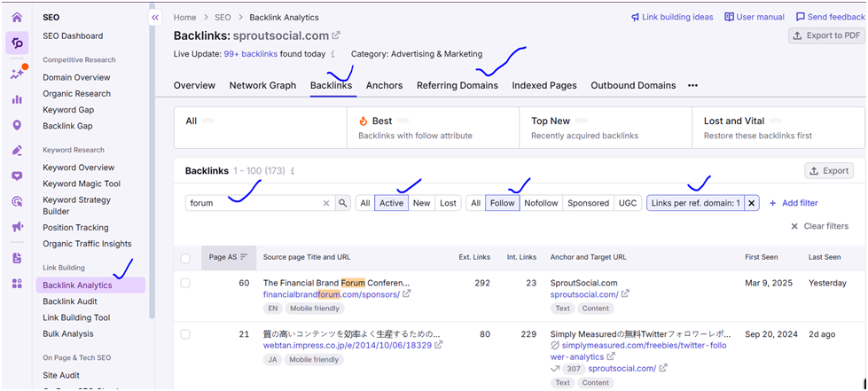Click the Clear filters link
The image size is (868, 391).
click(819, 226)
